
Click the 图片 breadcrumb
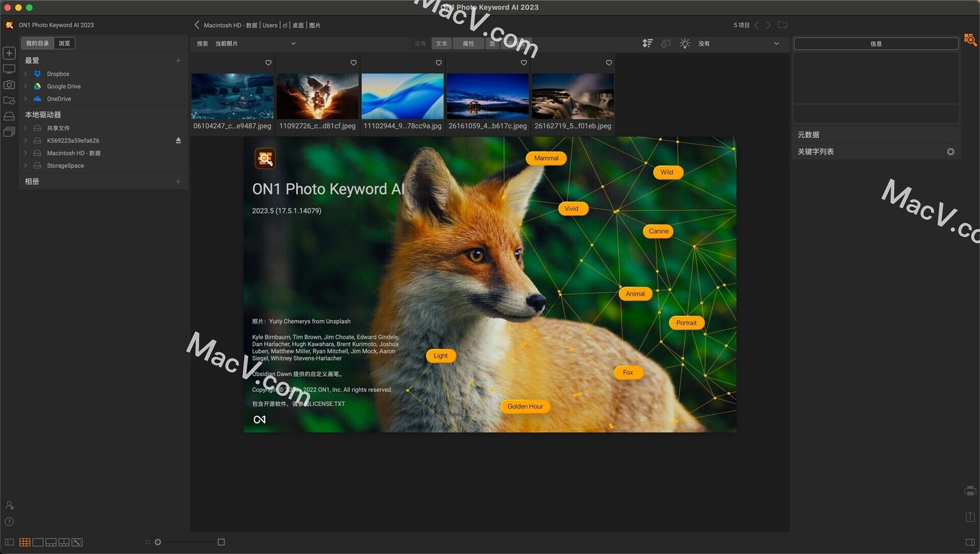[x=315, y=26]
